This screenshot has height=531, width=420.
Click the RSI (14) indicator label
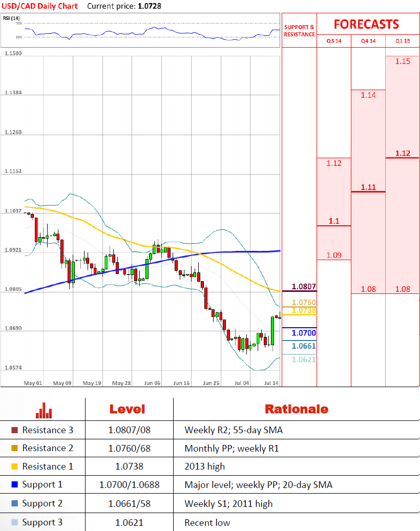[11, 18]
